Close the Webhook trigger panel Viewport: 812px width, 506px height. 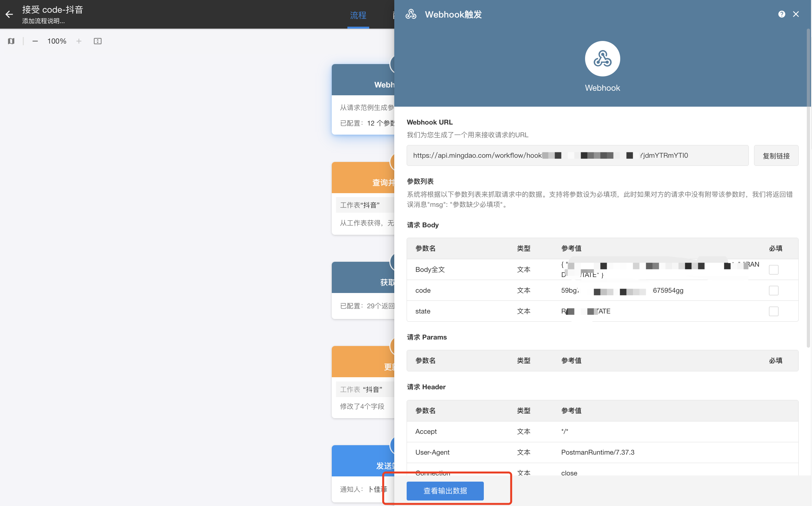coord(796,14)
